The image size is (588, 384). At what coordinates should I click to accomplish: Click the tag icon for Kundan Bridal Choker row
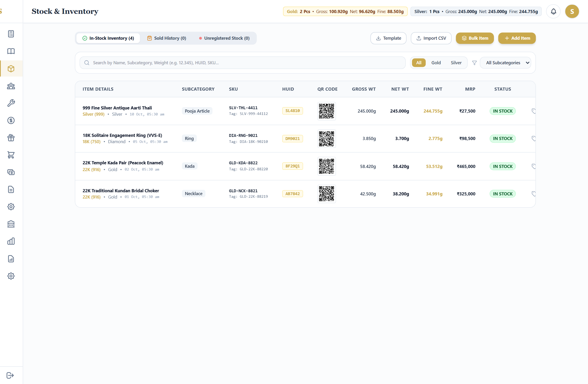tap(534, 194)
